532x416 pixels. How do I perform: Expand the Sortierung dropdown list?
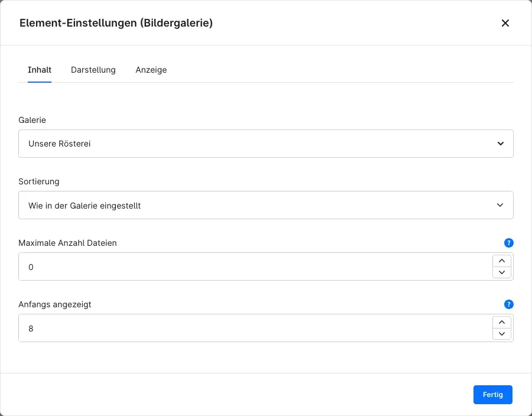coord(265,205)
